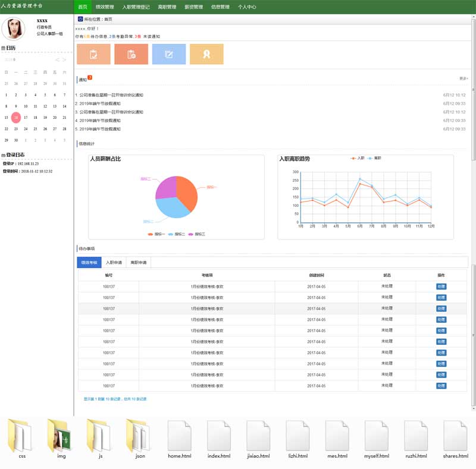Open the index.html file
This screenshot has height=469, width=476.
(218, 437)
